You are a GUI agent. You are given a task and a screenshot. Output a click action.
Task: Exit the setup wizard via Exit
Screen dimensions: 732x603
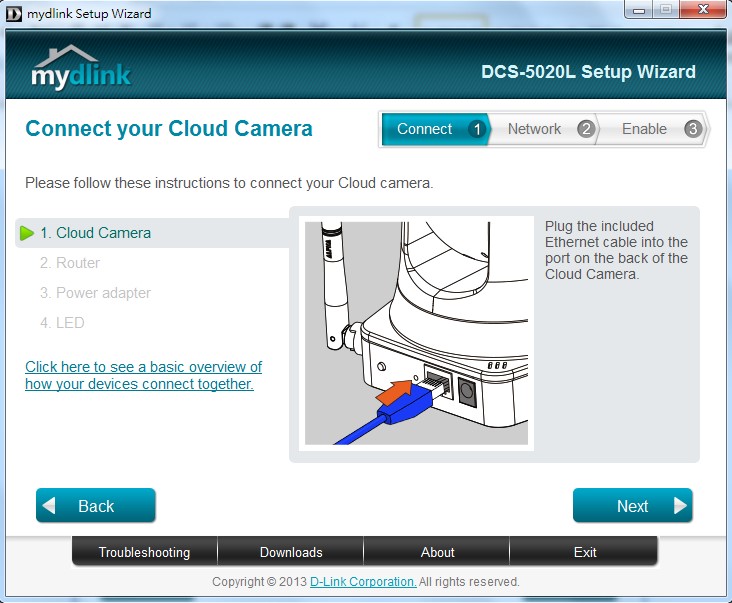pos(584,552)
